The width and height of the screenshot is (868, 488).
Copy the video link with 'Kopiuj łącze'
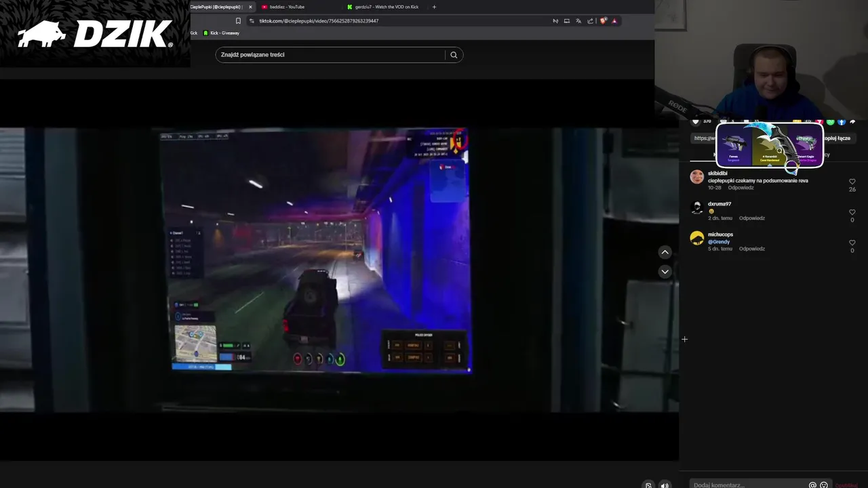837,138
